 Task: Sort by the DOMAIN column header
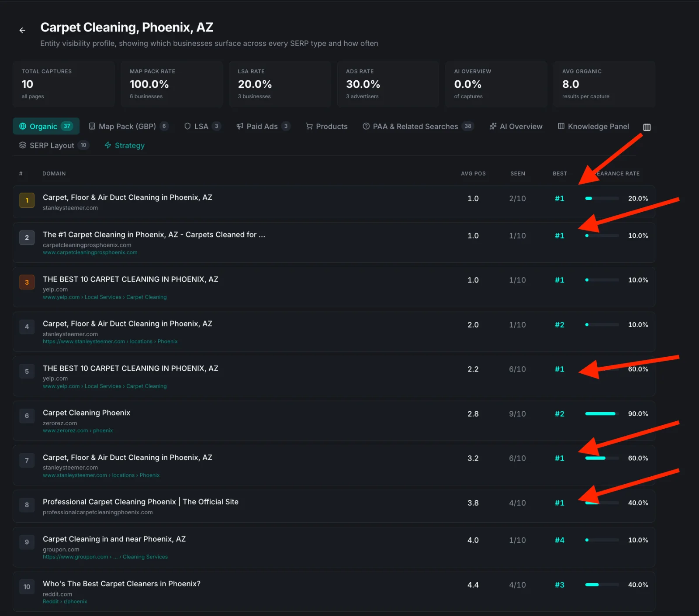[x=54, y=173]
